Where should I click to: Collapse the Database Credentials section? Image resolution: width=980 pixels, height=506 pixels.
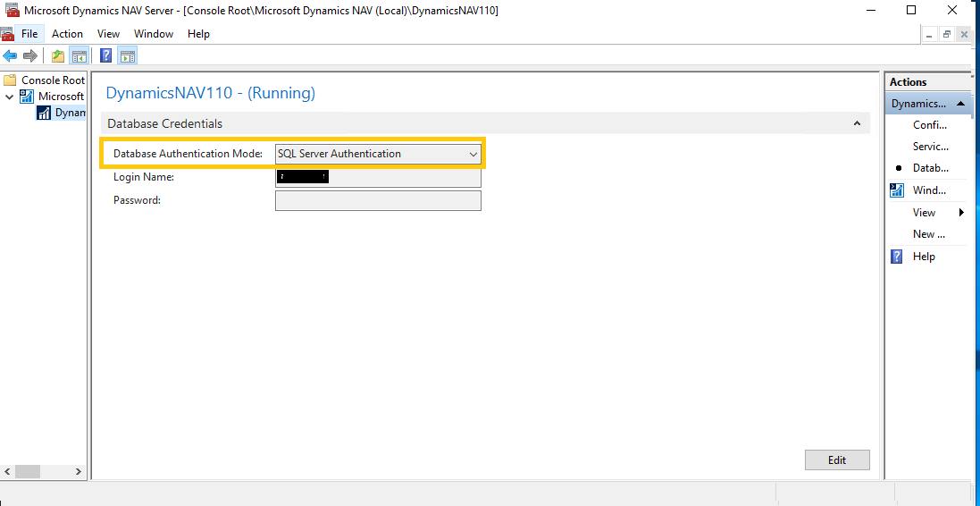858,124
